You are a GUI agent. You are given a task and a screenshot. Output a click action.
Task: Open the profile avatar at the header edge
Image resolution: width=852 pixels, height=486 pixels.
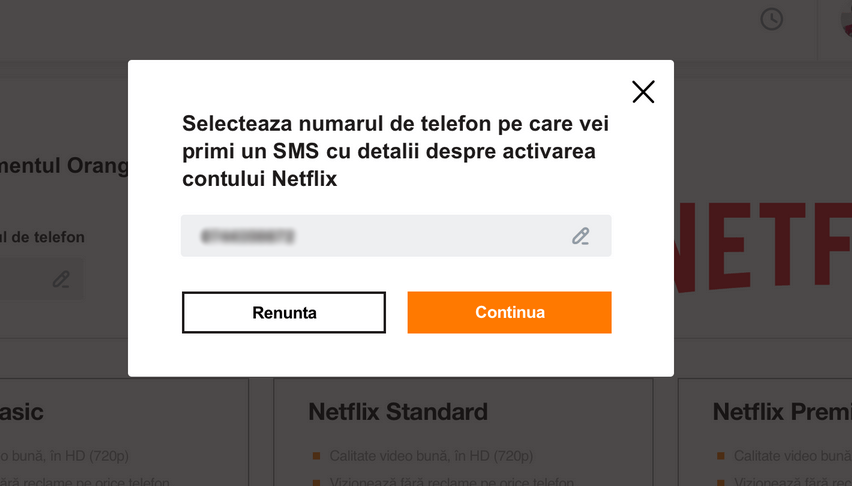846,22
